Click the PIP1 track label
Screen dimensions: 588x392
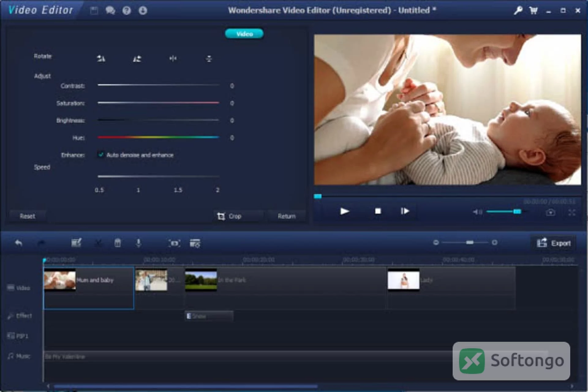tap(17, 336)
